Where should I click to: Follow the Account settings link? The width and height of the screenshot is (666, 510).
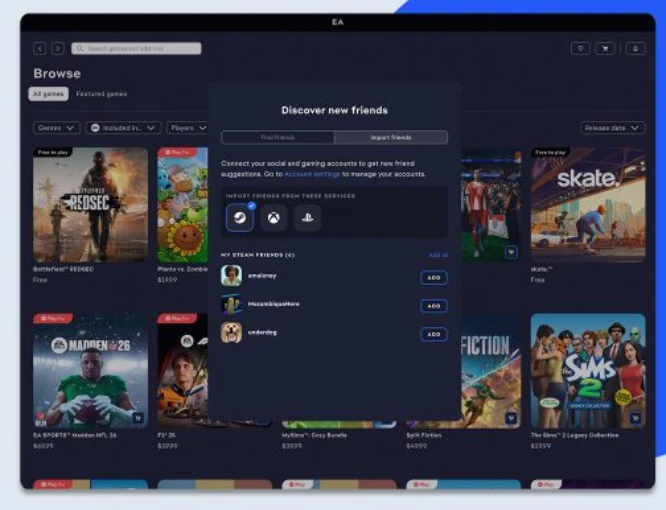[312, 174]
